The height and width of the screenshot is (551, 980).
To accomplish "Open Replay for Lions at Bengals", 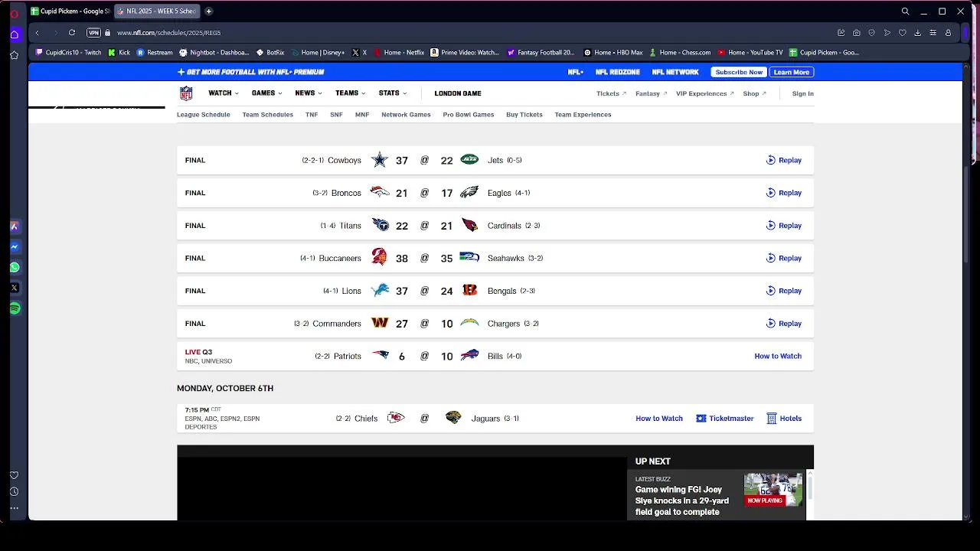I will 784,291.
